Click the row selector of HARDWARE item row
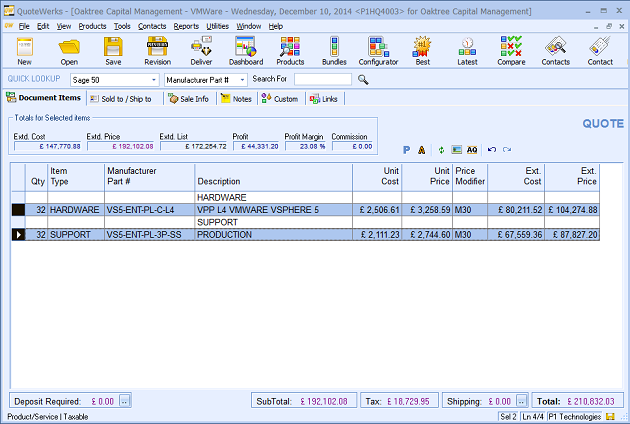The width and height of the screenshot is (630, 424). (x=18, y=210)
